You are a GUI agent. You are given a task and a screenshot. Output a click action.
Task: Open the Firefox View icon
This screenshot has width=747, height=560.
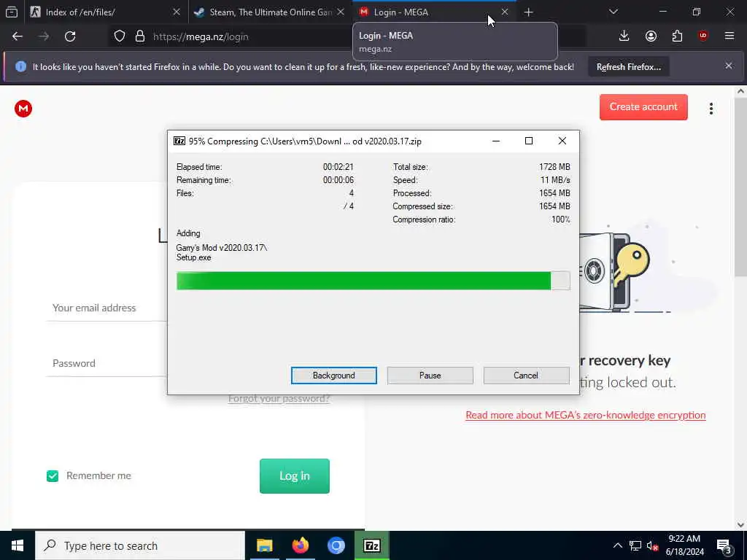(x=12, y=12)
